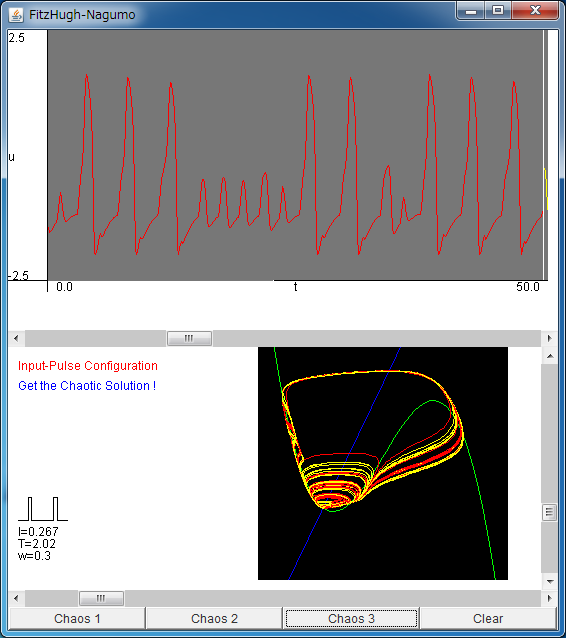566x638 pixels.
Task: Click the gray u versus t plot
Action: [295, 155]
